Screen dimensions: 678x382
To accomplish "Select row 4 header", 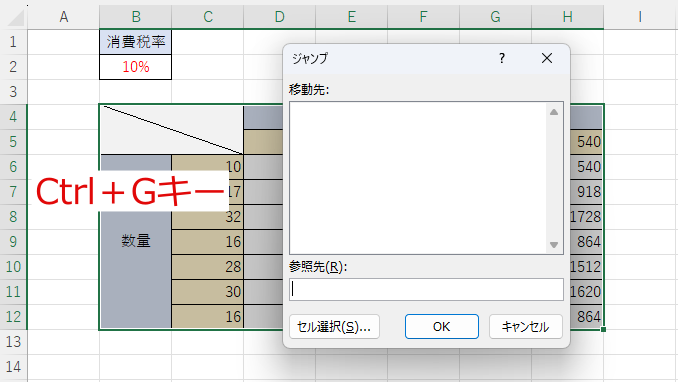I will (x=13, y=117).
